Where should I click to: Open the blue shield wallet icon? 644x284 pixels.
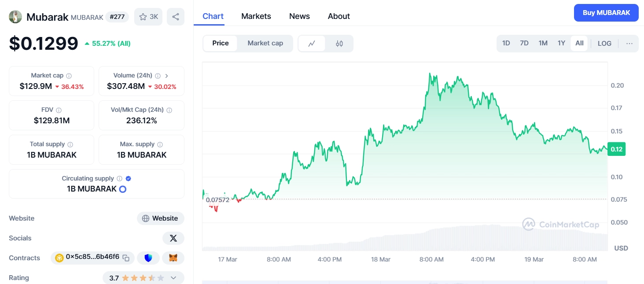click(x=148, y=258)
